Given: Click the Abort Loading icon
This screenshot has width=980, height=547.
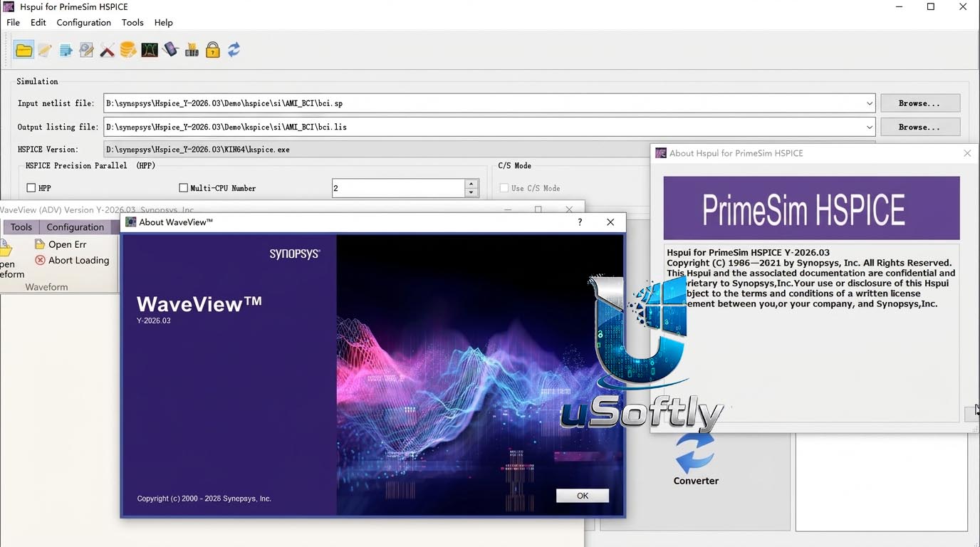Looking at the screenshot, I should [40, 261].
